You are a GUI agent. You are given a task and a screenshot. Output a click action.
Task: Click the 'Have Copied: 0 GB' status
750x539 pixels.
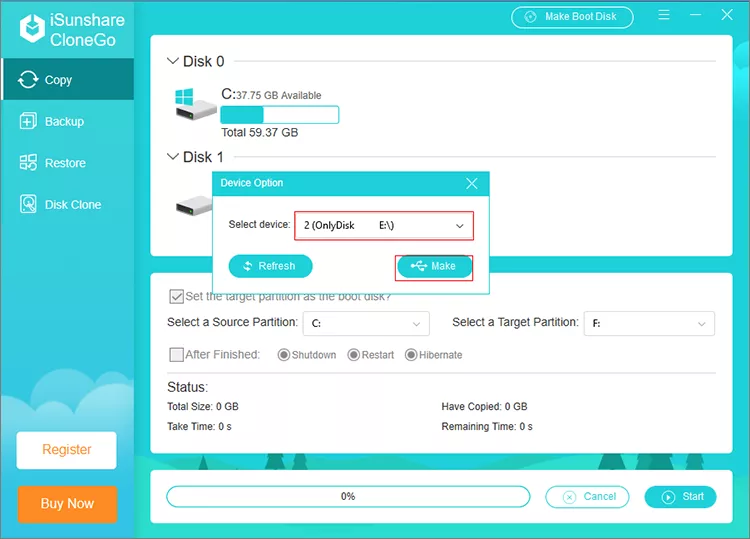[x=484, y=407]
